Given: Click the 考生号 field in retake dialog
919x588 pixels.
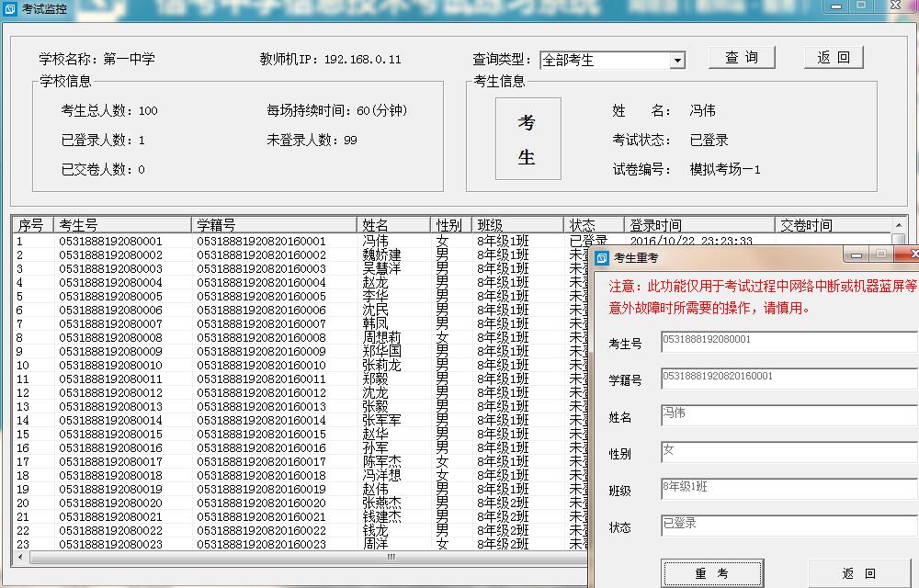Looking at the screenshot, I should pyautogui.click(x=789, y=343).
